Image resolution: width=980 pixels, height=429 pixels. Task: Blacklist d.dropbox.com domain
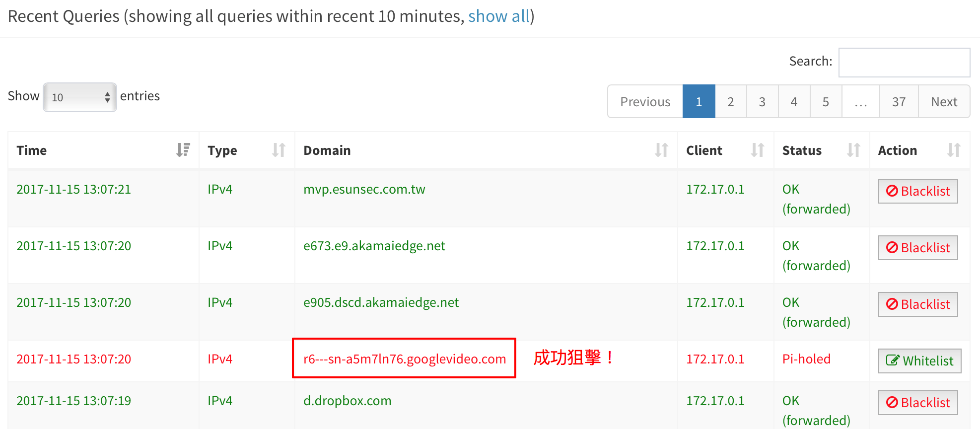pos(918,403)
